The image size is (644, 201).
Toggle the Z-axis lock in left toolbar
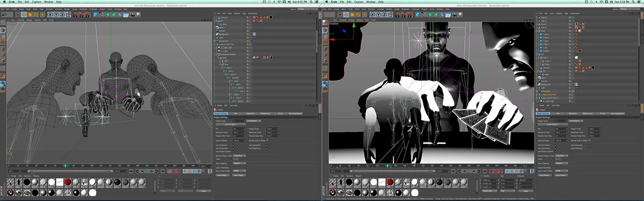(x=62, y=14)
